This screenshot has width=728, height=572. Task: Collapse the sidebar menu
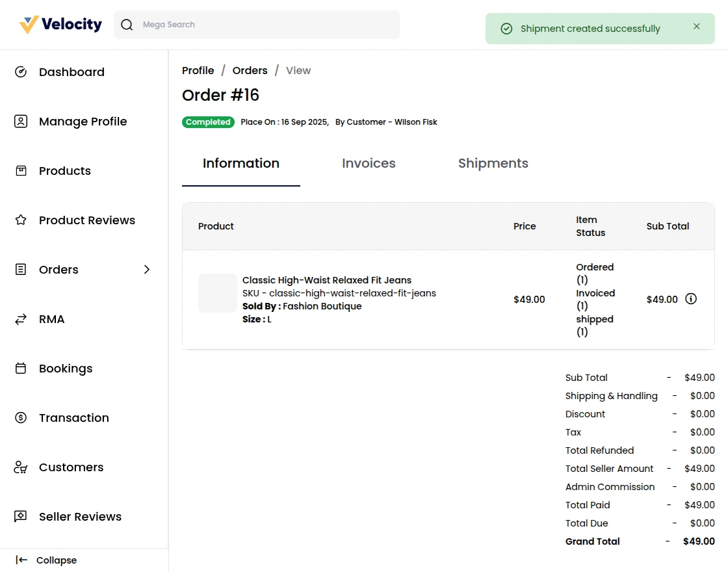pyautogui.click(x=47, y=560)
